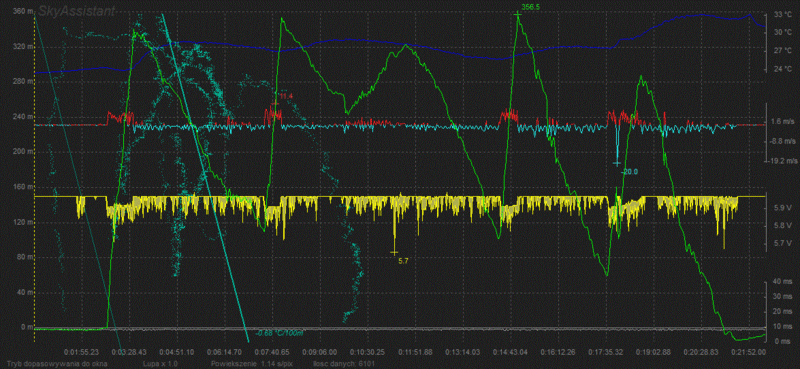Select the 1.6 m/s vario axis label

click(783, 121)
